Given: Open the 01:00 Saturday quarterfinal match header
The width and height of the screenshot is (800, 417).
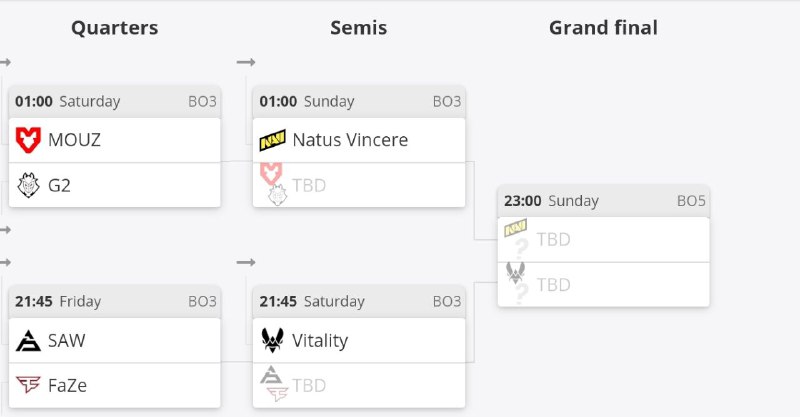Looking at the screenshot, I should coord(115,101).
